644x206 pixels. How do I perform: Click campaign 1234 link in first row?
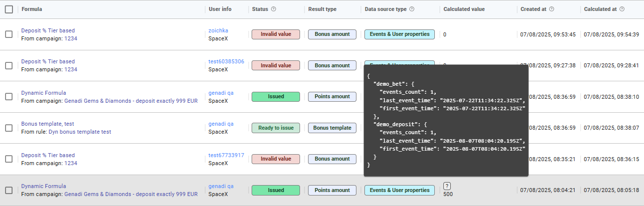[x=71, y=38]
